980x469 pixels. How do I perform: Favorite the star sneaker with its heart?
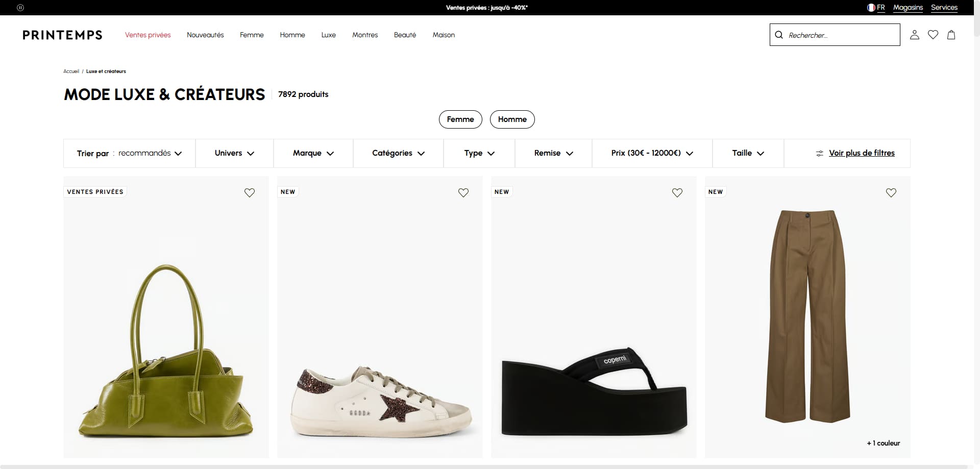coord(463,192)
